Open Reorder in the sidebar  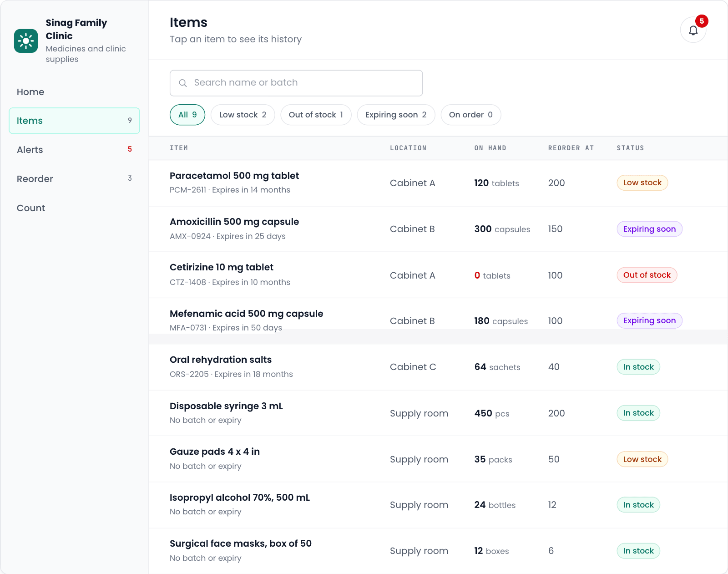click(74, 179)
